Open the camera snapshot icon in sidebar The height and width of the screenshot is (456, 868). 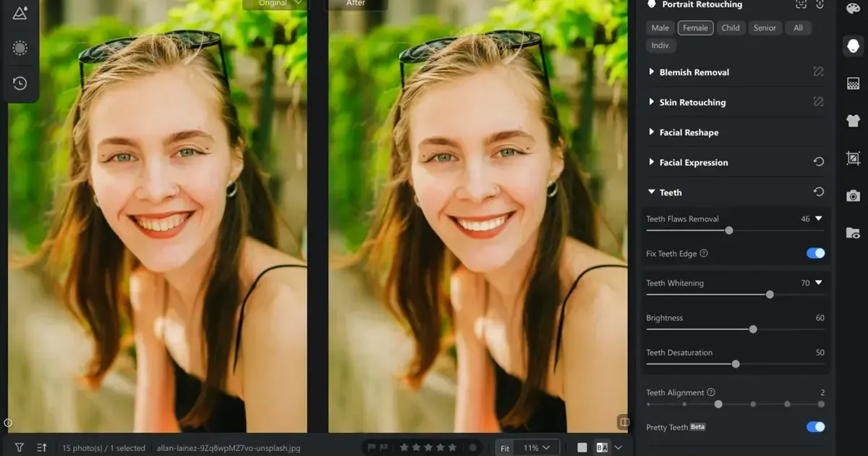point(853,195)
